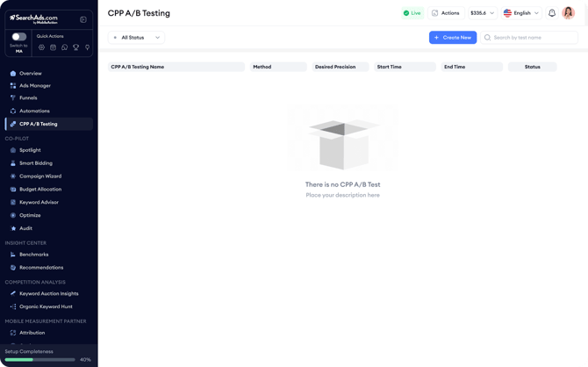Click the Live status indicator

pos(412,13)
